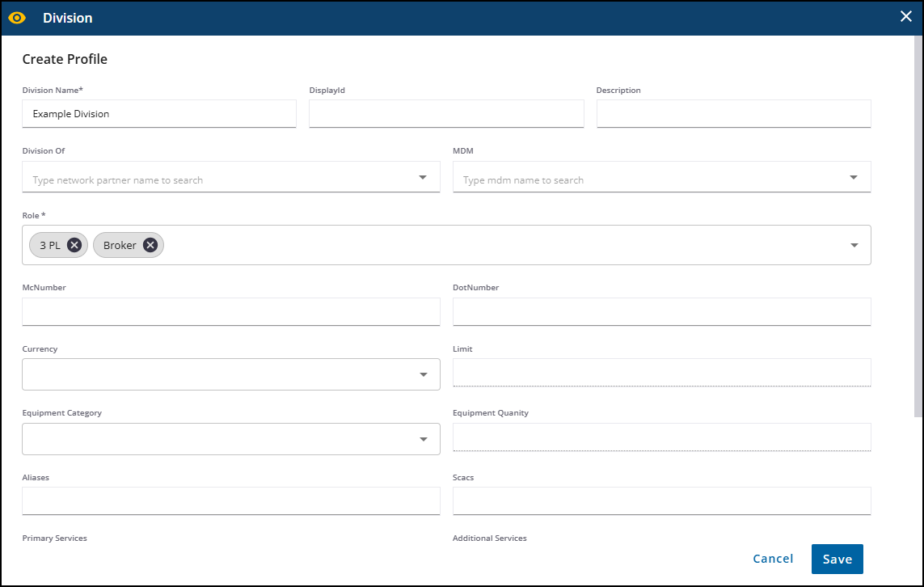Open the Division Of partner dropdown
Viewport: 924px width, 587px height.
[x=424, y=176]
